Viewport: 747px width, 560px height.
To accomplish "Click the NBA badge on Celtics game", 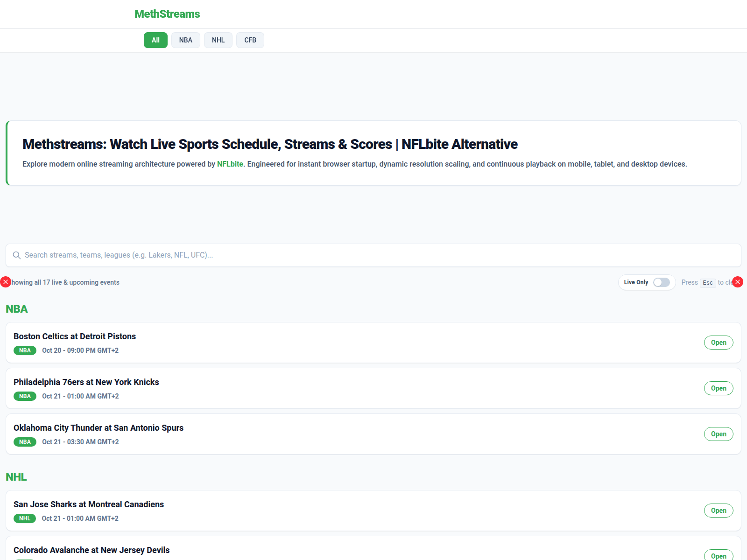I will 25,350.
